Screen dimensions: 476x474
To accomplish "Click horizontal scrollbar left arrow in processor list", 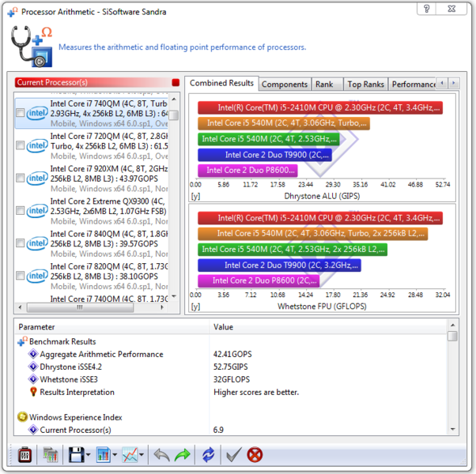I will click(x=20, y=307).
